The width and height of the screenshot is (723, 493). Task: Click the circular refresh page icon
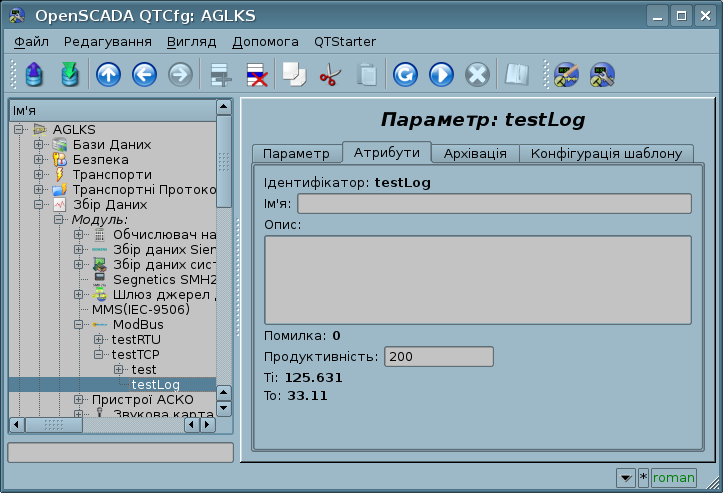pos(405,75)
